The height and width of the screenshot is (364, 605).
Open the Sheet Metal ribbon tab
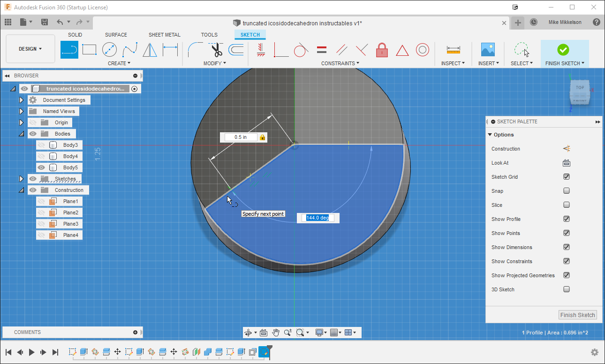click(165, 34)
